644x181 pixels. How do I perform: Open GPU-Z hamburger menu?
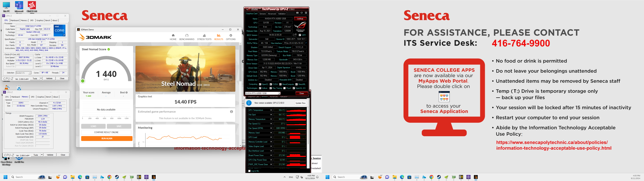coord(306,13)
